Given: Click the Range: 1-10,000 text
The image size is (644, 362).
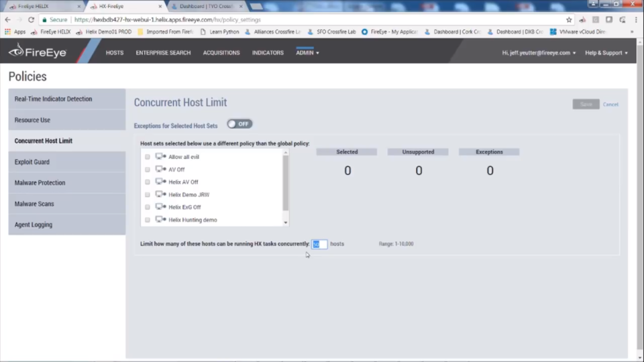Looking at the screenshot, I should pyautogui.click(x=396, y=244).
